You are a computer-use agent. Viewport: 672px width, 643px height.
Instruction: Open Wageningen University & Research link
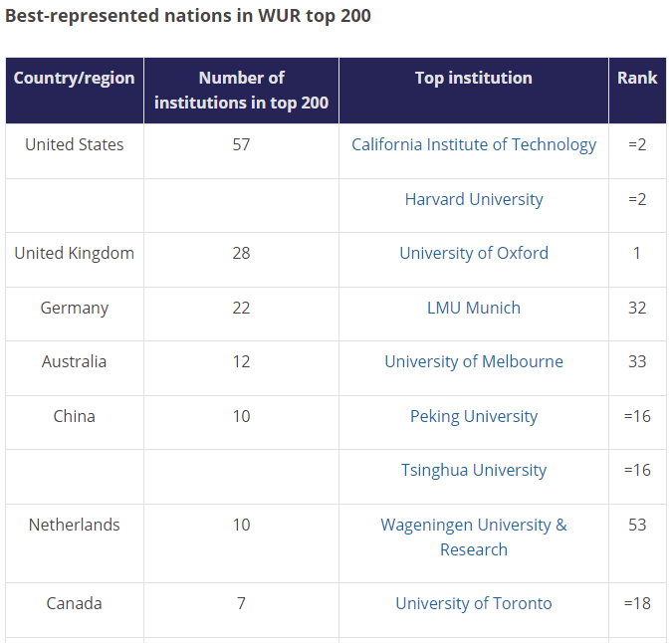point(474,536)
